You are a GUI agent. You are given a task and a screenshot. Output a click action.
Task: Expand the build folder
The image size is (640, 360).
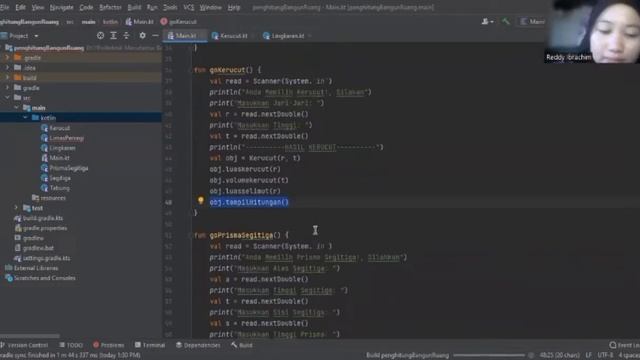pyautogui.click(x=7, y=78)
